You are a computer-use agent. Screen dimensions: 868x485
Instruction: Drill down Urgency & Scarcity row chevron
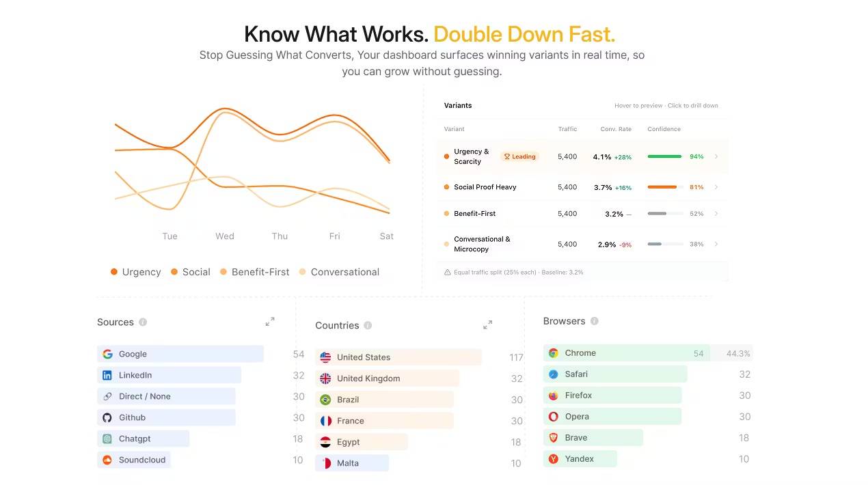[716, 156]
